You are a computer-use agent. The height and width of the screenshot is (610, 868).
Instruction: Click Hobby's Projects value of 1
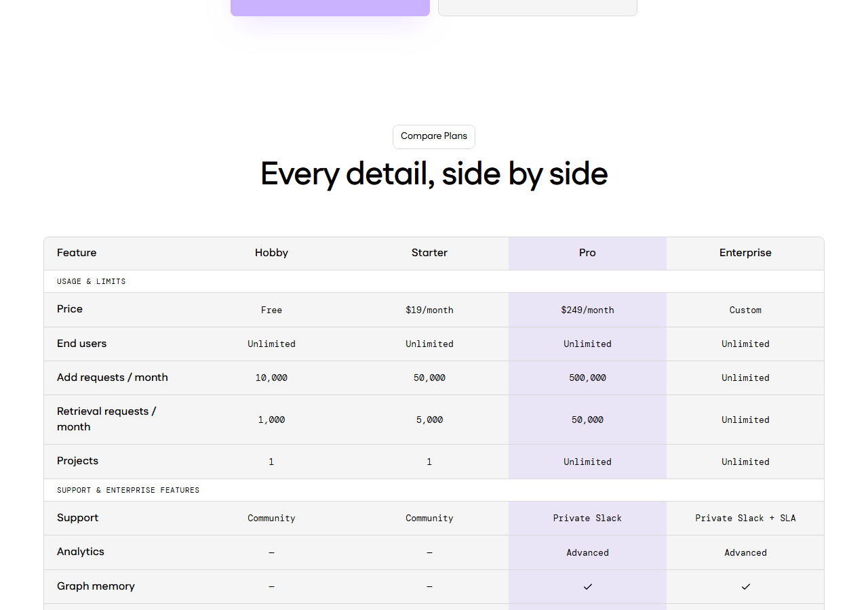click(x=271, y=462)
